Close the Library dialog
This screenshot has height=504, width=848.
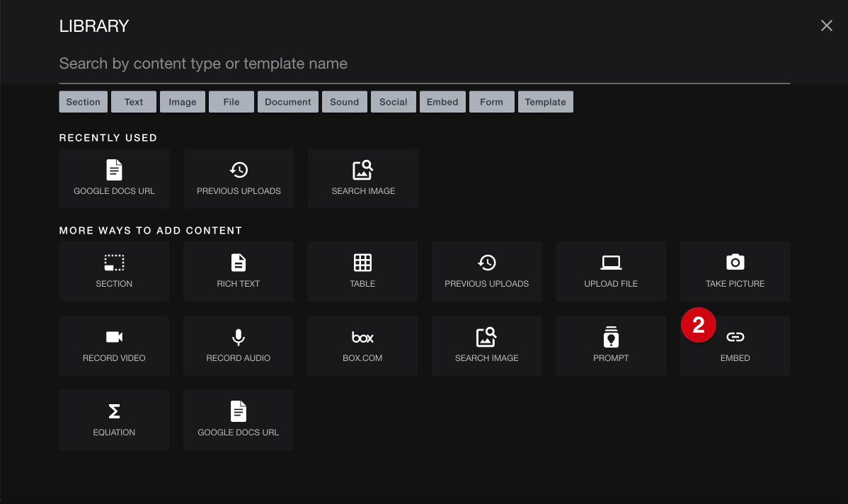(x=826, y=26)
